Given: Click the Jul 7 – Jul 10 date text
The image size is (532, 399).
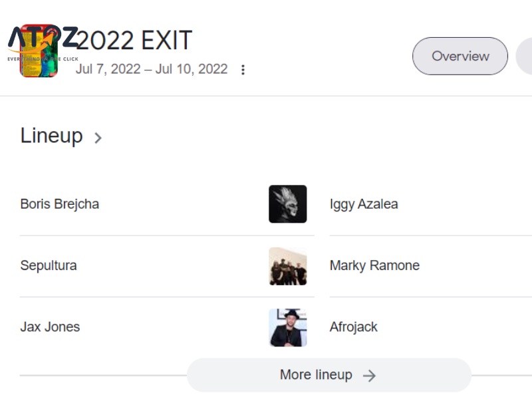Looking at the screenshot, I should [153, 69].
